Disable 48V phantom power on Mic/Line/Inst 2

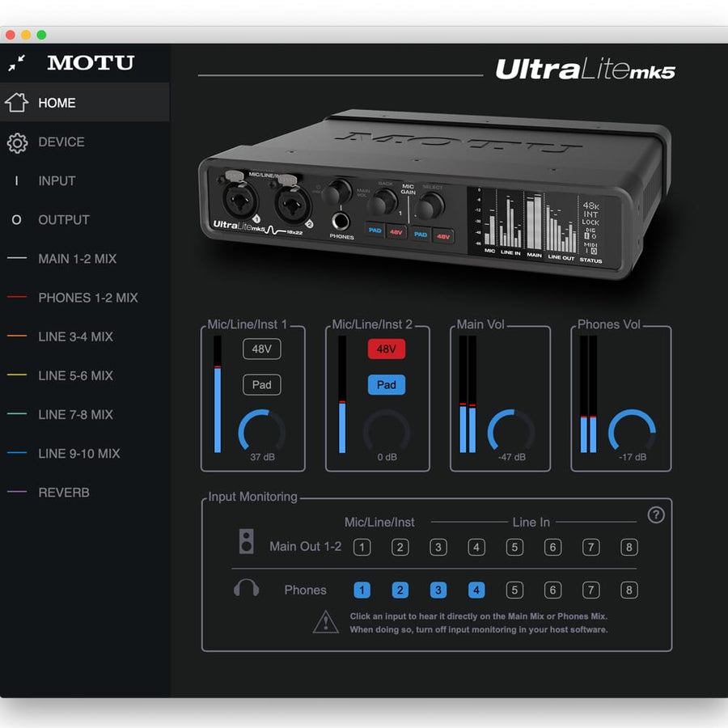tap(387, 349)
